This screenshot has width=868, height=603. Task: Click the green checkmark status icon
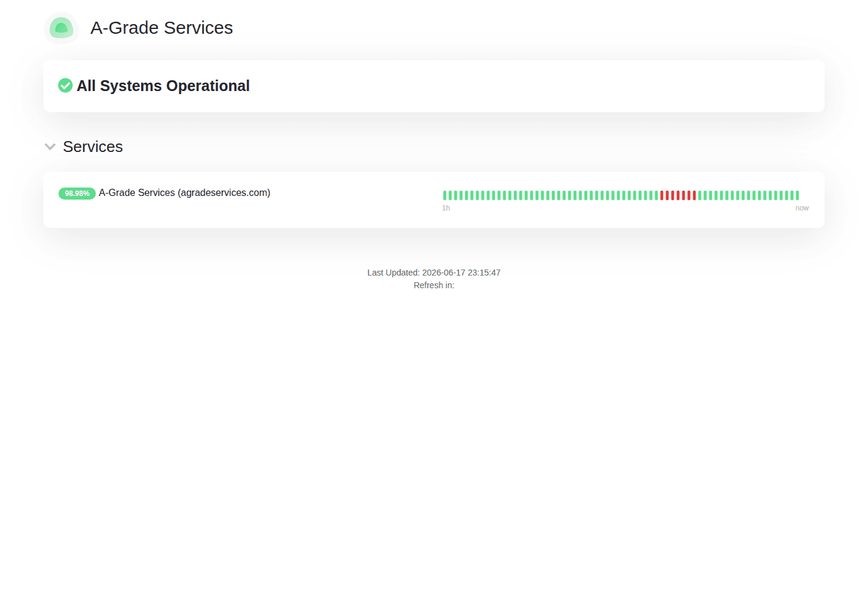(65, 86)
